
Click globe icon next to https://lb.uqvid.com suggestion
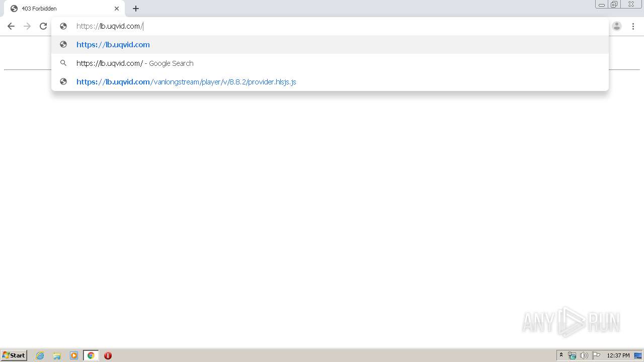tap(63, 45)
